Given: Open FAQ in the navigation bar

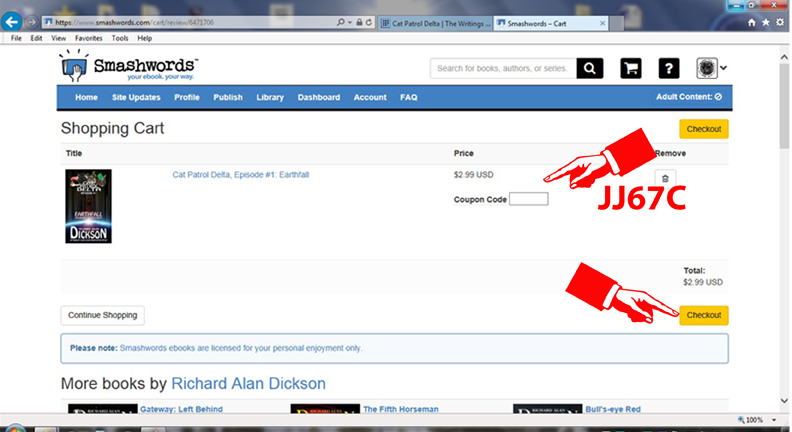Looking at the screenshot, I should 409,97.
